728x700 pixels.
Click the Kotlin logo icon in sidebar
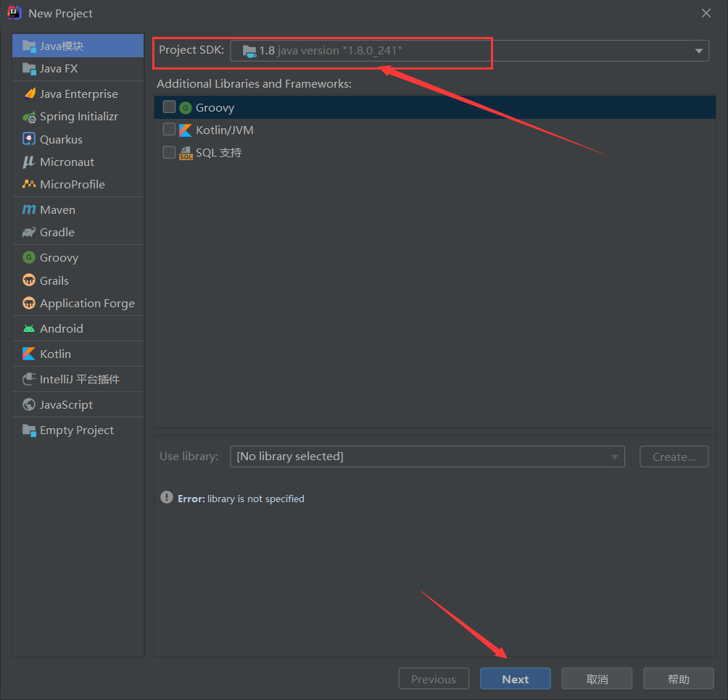point(29,354)
